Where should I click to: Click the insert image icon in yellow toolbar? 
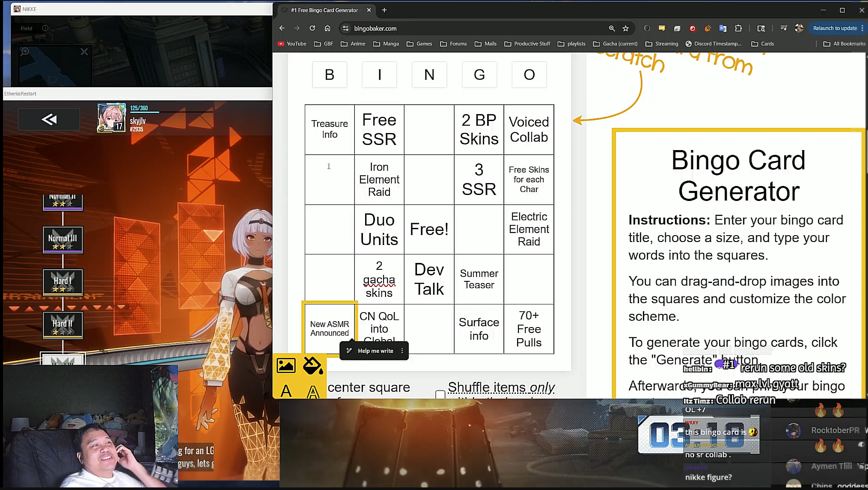[286, 366]
